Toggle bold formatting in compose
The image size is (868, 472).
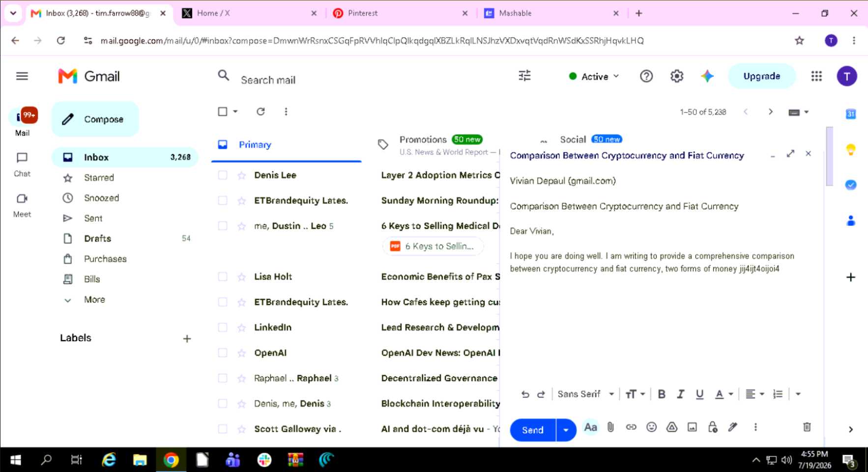click(x=662, y=394)
